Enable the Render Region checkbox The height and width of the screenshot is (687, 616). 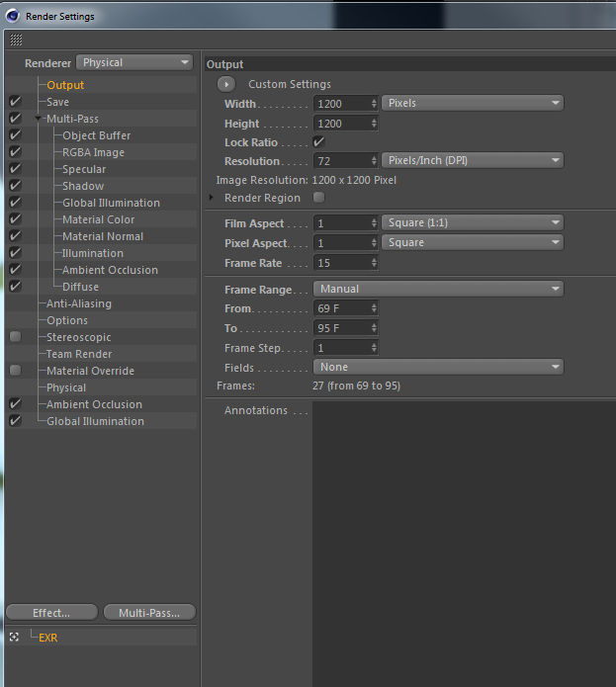pos(318,198)
